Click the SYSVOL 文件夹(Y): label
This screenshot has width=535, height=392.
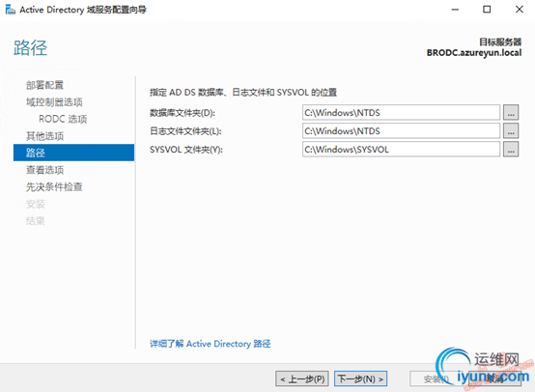coord(186,150)
